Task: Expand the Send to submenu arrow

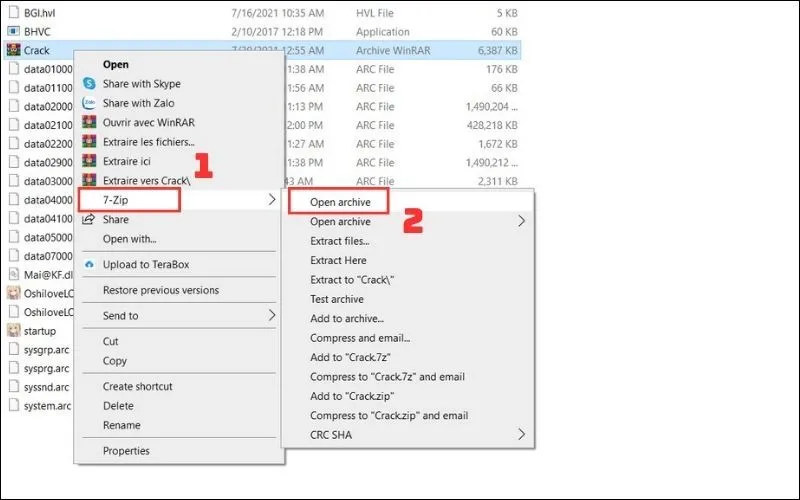Action: click(272, 315)
